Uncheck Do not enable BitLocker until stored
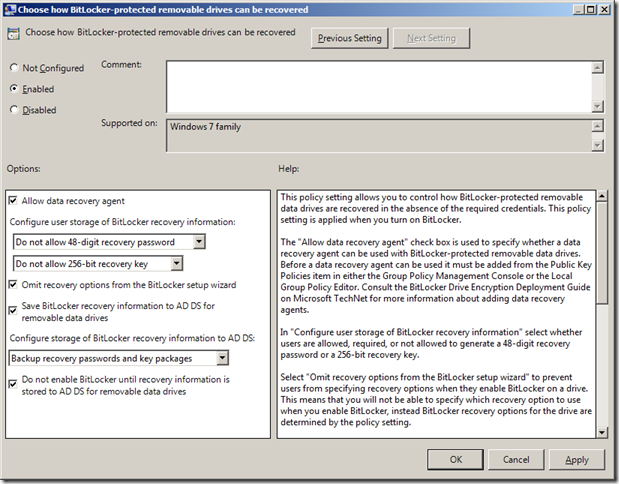 tap(13, 381)
